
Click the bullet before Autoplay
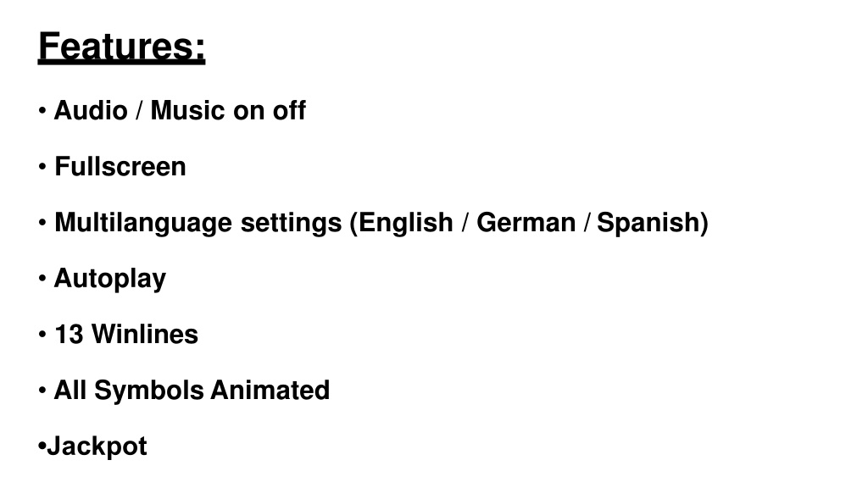pos(42,278)
